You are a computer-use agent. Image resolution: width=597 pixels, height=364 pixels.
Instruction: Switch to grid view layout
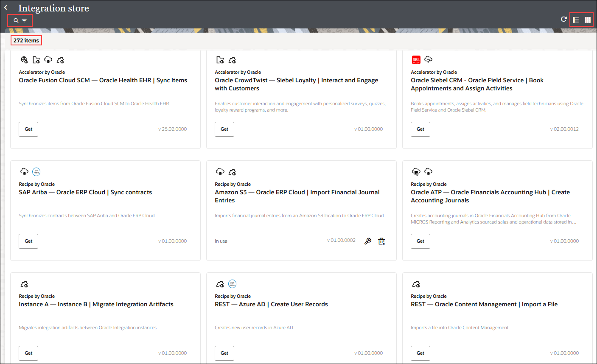(x=588, y=20)
